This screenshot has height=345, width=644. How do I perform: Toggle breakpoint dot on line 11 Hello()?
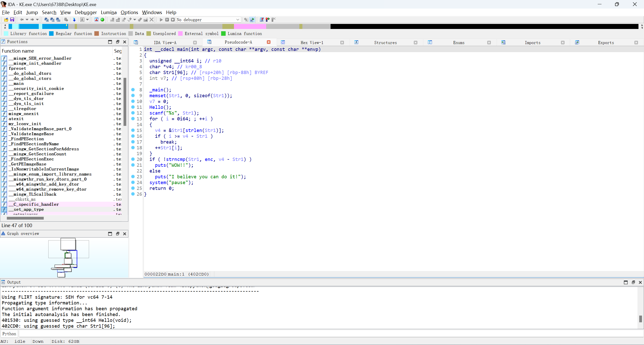coord(133,107)
